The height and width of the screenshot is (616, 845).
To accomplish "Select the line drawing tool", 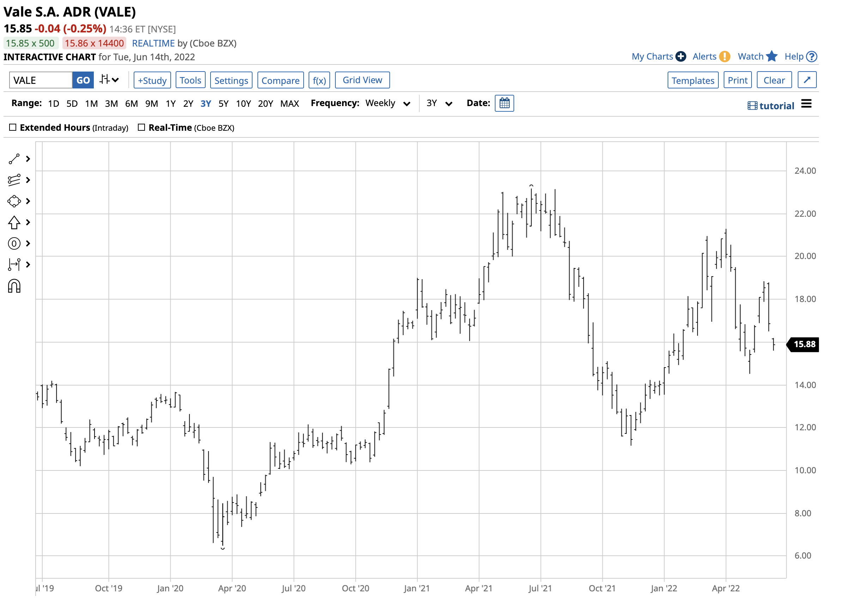I will (x=14, y=159).
